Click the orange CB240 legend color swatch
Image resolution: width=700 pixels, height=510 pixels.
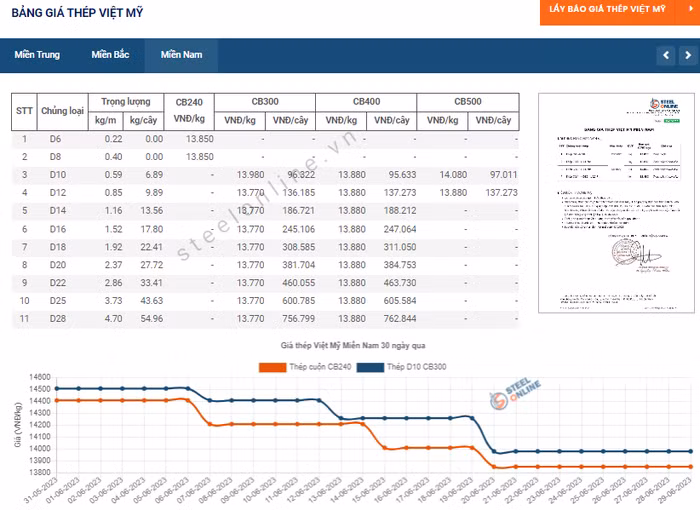(x=272, y=367)
